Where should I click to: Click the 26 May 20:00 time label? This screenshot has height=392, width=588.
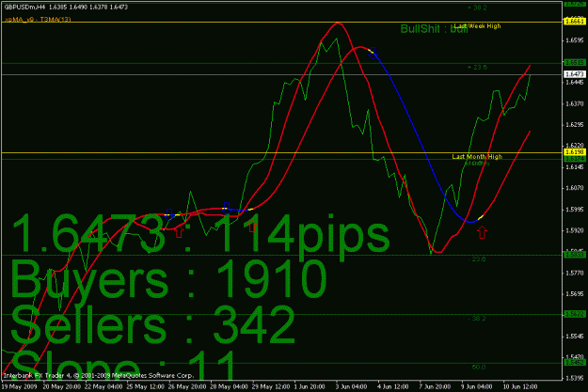187,386
